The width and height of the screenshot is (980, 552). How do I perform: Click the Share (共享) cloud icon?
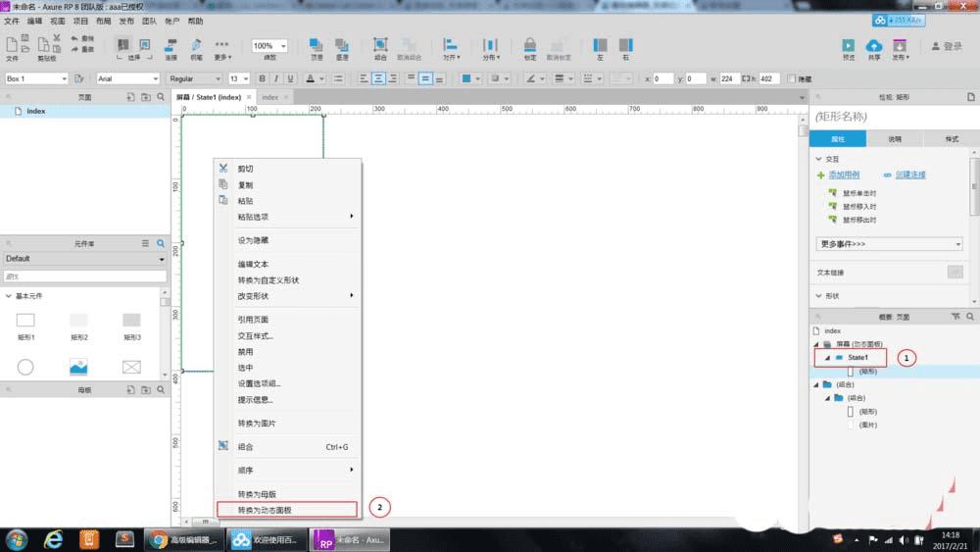(875, 44)
